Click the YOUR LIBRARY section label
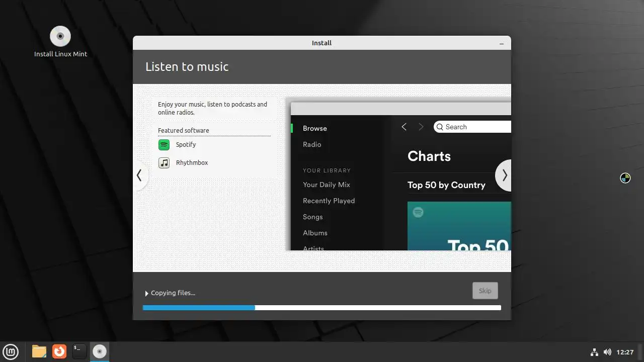The width and height of the screenshot is (644, 362). click(x=327, y=170)
